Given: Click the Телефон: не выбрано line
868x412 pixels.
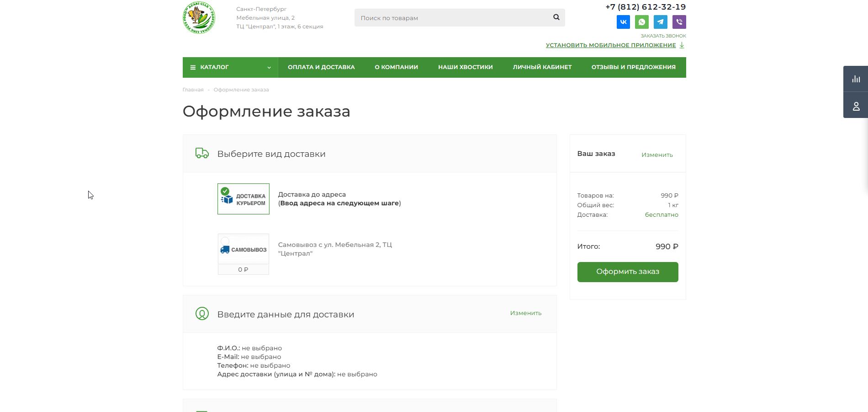Looking at the screenshot, I should tap(254, 365).
